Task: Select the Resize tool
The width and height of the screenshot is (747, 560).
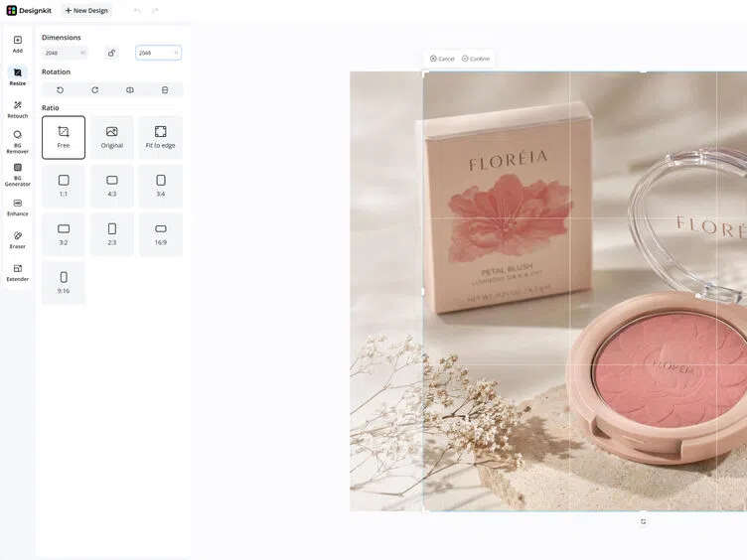Action: [x=18, y=76]
